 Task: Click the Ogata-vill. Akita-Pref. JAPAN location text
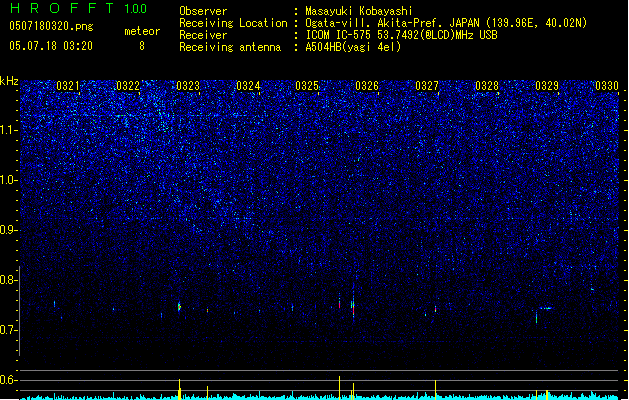coord(446,23)
